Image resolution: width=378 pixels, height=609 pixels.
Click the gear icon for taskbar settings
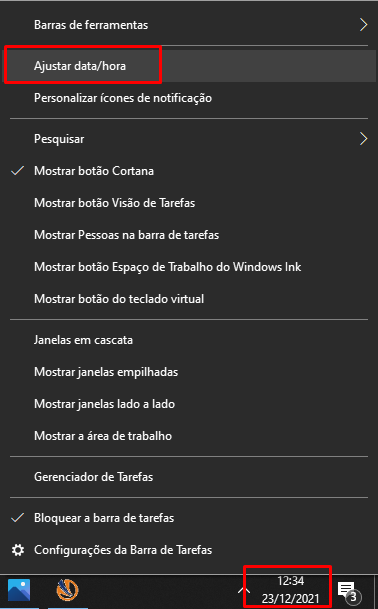coord(18,550)
